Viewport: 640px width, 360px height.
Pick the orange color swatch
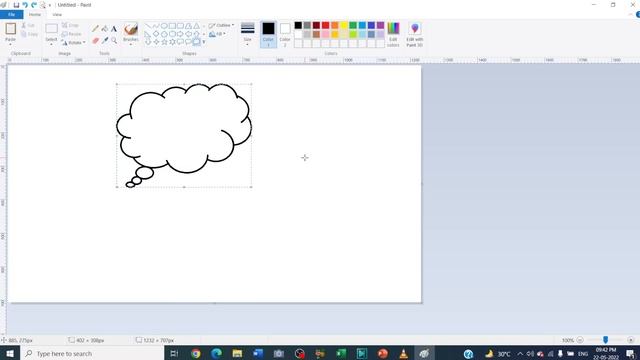pyautogui.click(x=335, y=25)
